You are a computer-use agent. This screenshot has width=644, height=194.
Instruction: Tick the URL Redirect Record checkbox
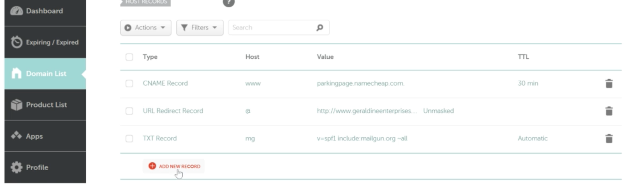point(129,111)
